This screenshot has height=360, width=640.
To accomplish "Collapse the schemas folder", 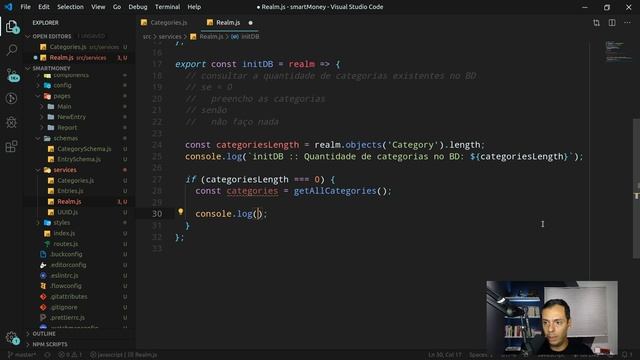I will pos(65,138).
